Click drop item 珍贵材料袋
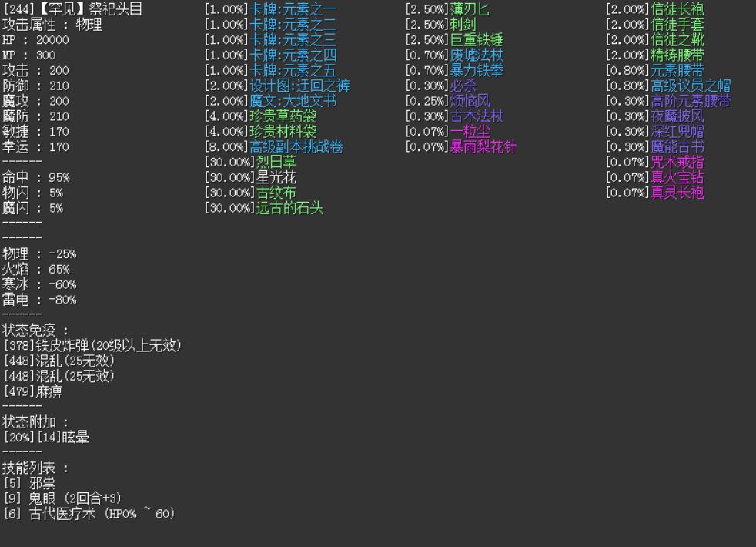 click(x=283, y=132)
